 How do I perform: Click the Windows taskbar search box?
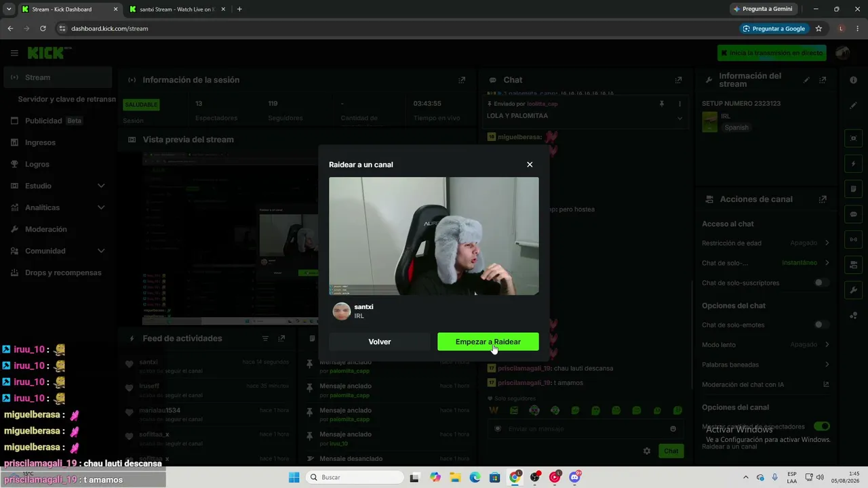click(355, 477)
